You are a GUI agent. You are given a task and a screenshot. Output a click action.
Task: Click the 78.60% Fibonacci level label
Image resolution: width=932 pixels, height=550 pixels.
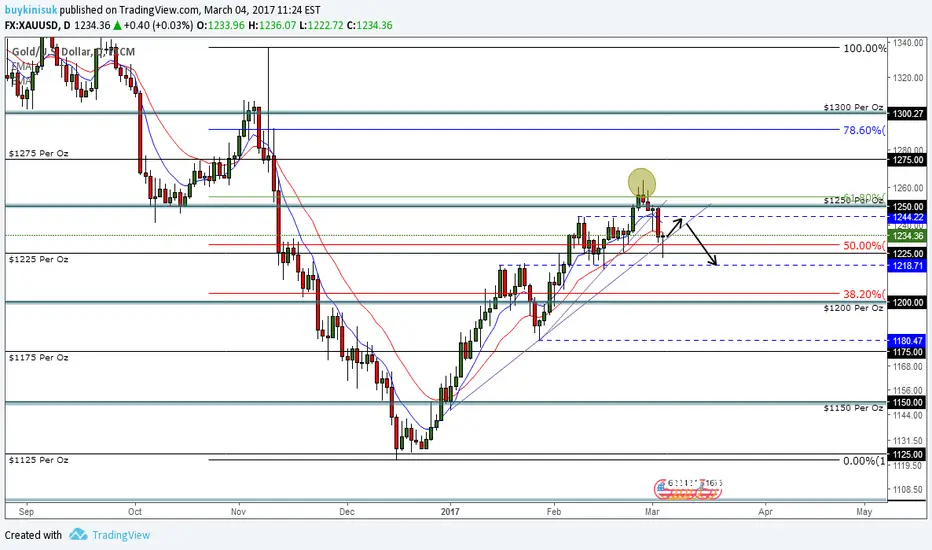coord(864,130)
